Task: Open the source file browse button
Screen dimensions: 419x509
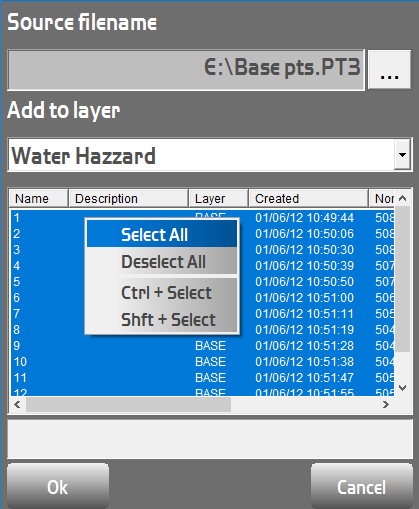Action: pos(389,69)
